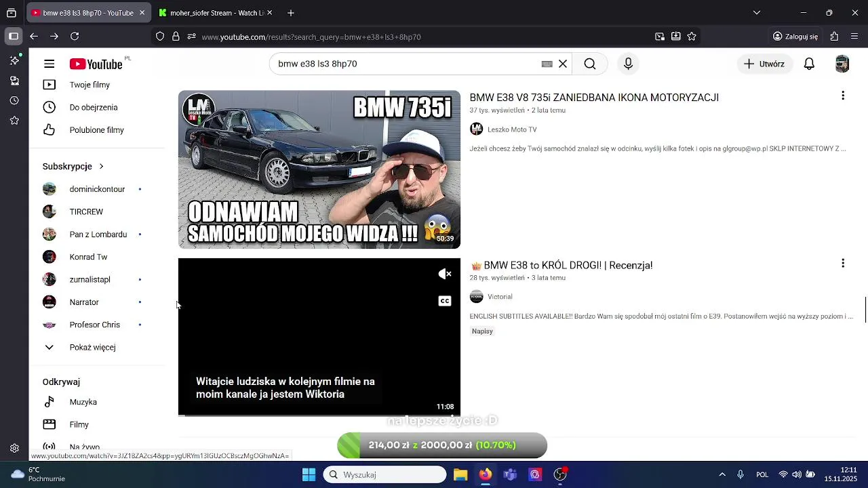
Task: Open Polubione filmy liked videos
Action: click(97, 130)
